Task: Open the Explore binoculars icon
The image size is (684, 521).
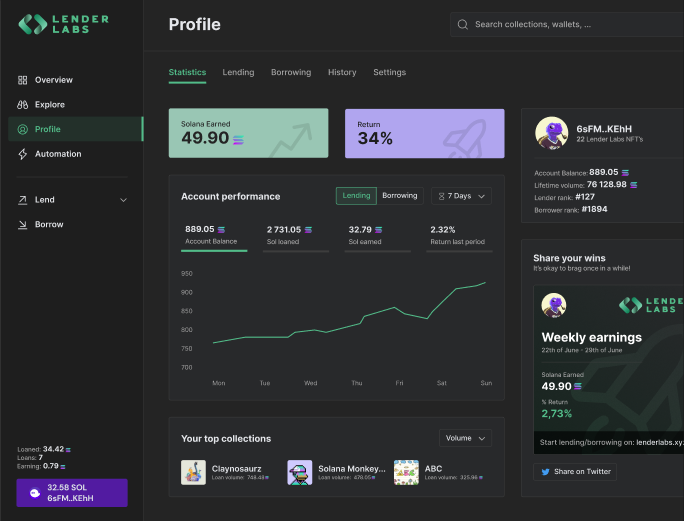Action: (23, 105)
